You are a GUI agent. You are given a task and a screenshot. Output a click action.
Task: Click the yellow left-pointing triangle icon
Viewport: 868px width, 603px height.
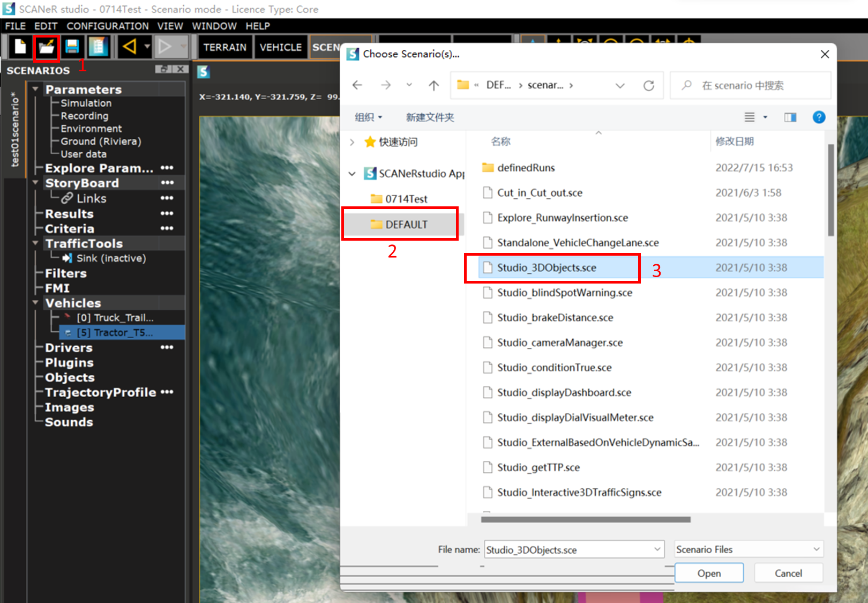[129, 47]
